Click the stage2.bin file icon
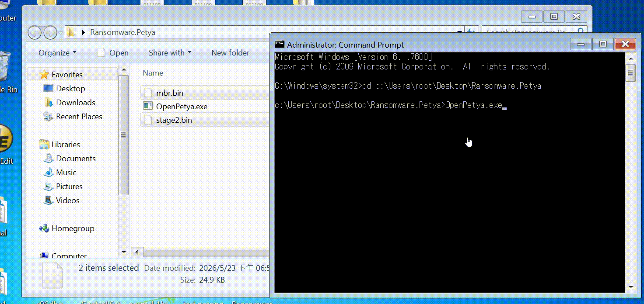This screenshot has width=644, height=304. (x=148, y=120)
